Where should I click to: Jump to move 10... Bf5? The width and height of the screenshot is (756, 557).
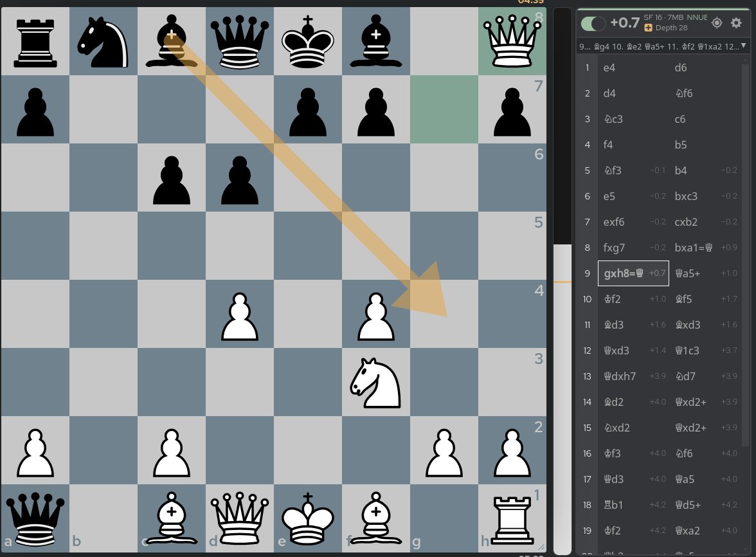[x=705, y=299]
